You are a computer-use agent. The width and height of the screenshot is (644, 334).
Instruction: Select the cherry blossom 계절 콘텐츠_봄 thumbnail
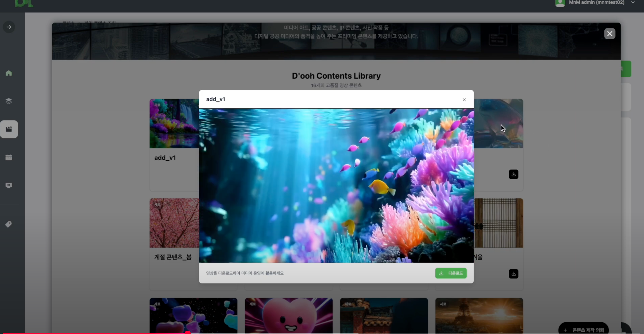[x=174, y=223]
